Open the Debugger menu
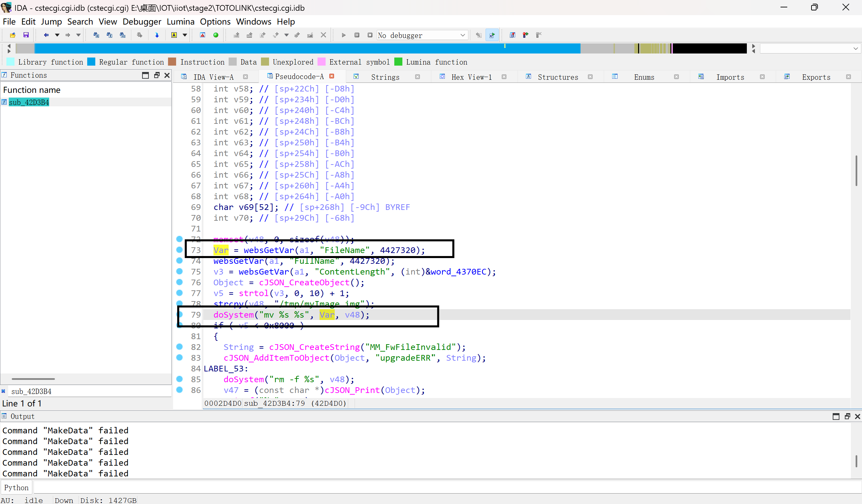The width and height of the screenshot is (862, 504). (142, 22)
